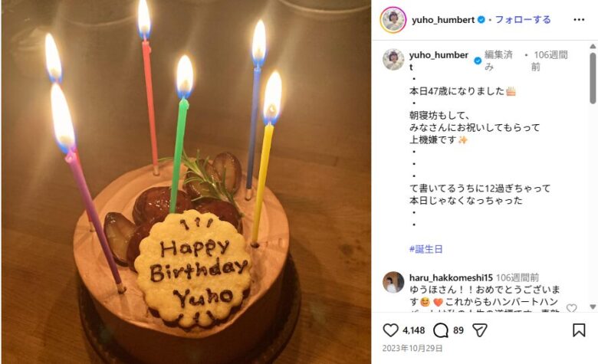Like the post with the heart icon
598x364 pixels.
[x=390, y=330]
